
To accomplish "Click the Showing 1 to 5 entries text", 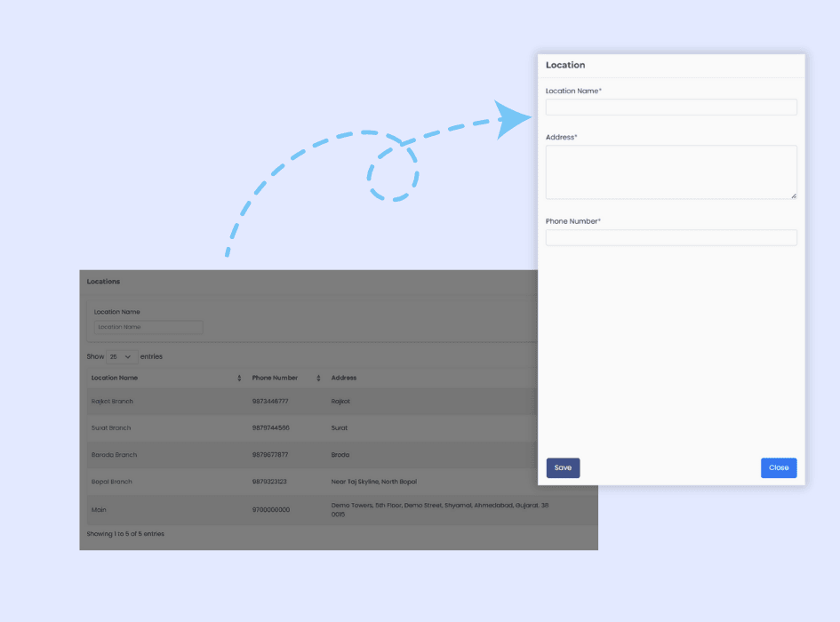I will coord(125,534).
